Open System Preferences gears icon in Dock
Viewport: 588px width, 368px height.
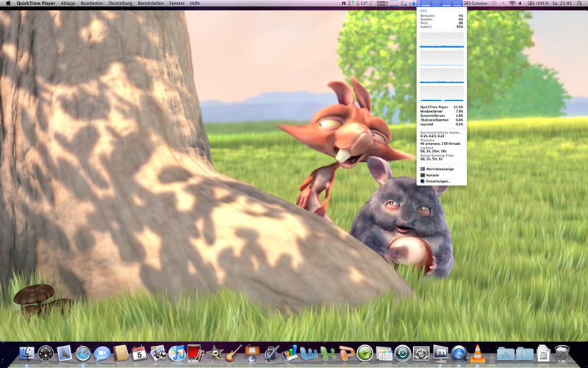(x=421, y=353)
